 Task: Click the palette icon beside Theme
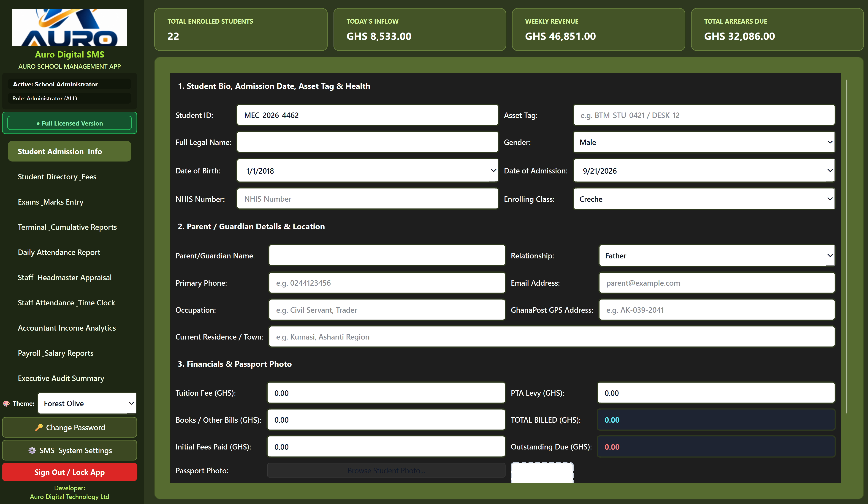point(6,403)
